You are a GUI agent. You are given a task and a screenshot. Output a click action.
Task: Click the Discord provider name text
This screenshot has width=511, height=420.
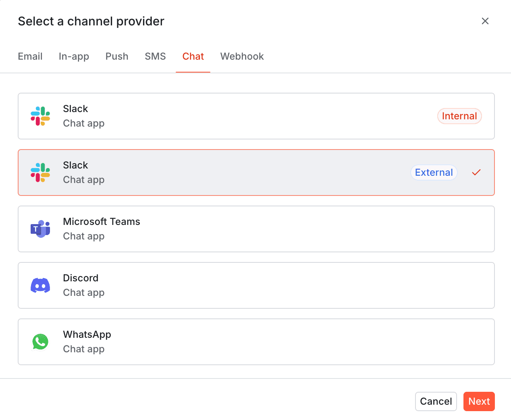pyautogui.click(x=81, y=278)
